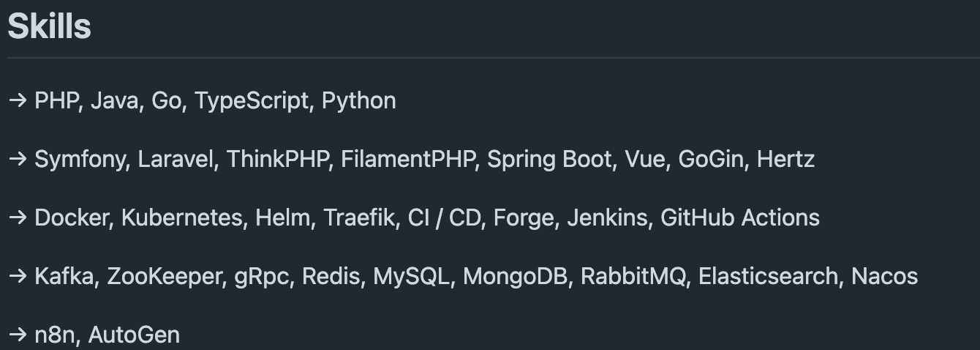The height and width of the screenshot is (350, 980).
Task: Click the Laravel text
Action: (x=176, y=159)
